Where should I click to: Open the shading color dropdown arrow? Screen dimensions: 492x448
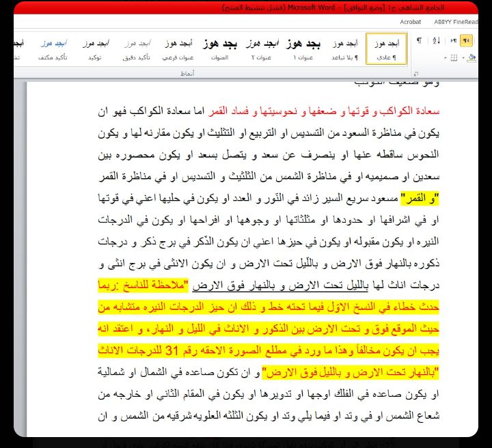(463, 58)
